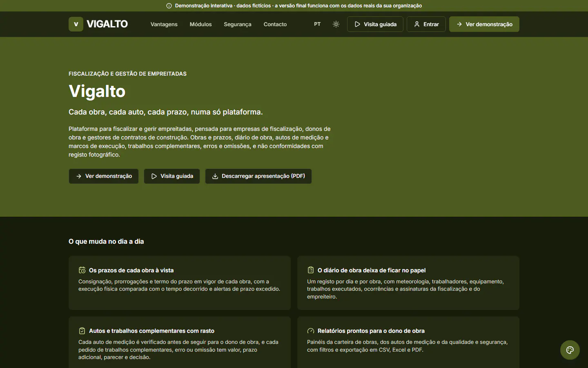Switch language using the PT selector

[x=317, y=24]
